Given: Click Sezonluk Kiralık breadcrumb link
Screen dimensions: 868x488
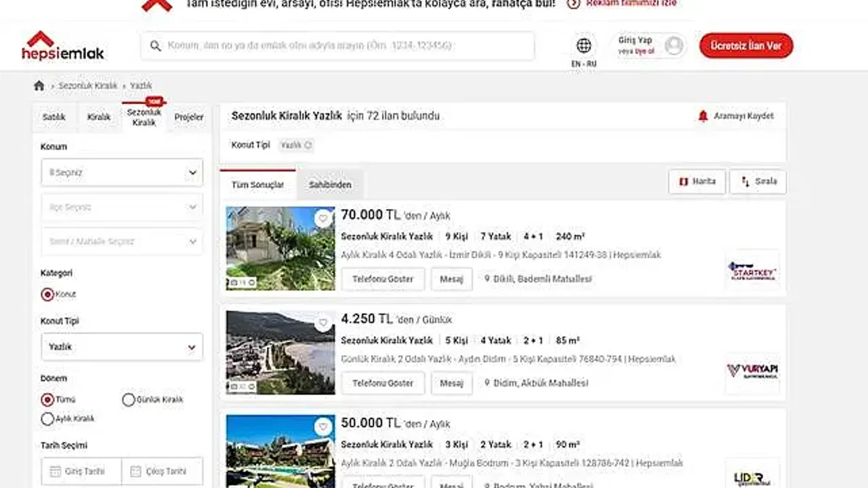Looking at the screenshot, I should 88,85.
